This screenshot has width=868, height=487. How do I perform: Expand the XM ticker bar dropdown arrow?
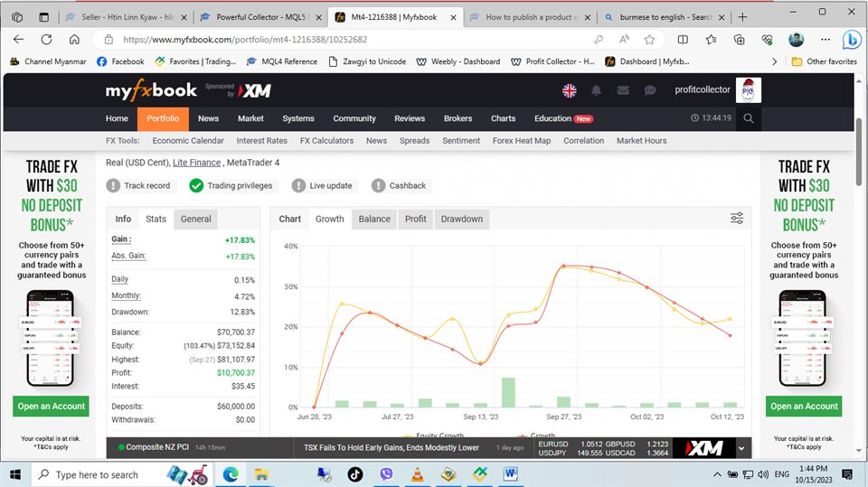pyautogui.click(x=741, y=448)
